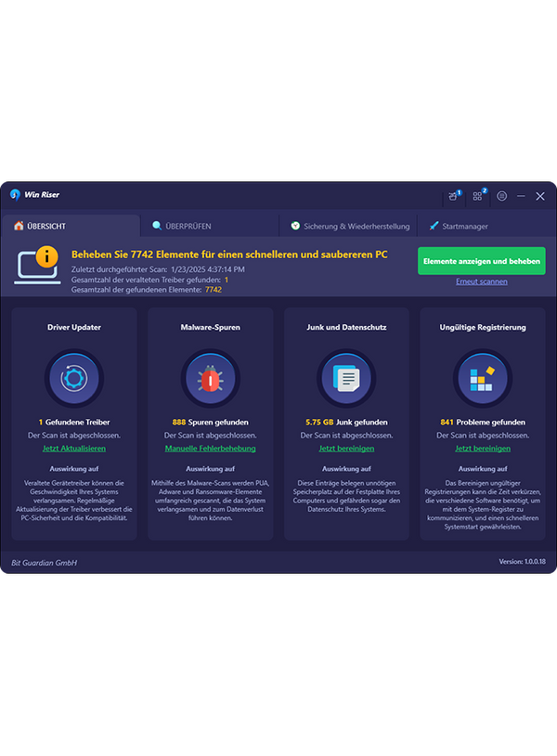557x756 pixels.
Task: Click the Zuletzt durchgeführter Scan date line
Action: pyautogui.click(x=158, y=269)
